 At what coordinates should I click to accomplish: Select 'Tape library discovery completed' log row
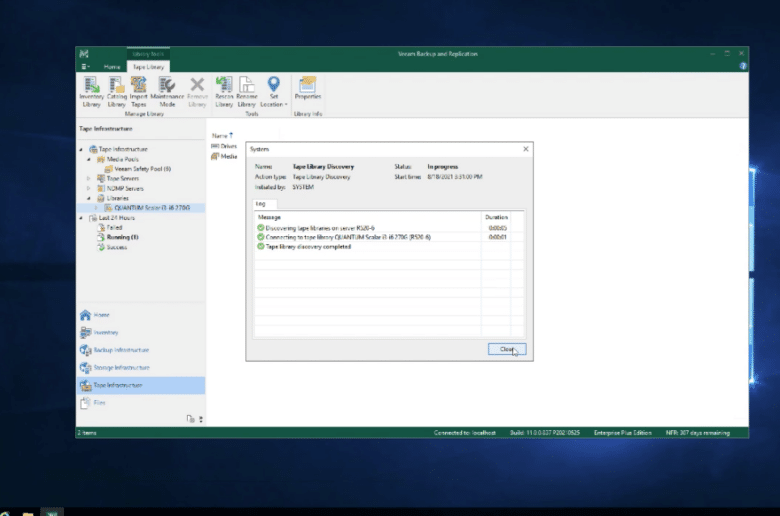(x=389, y=247)
